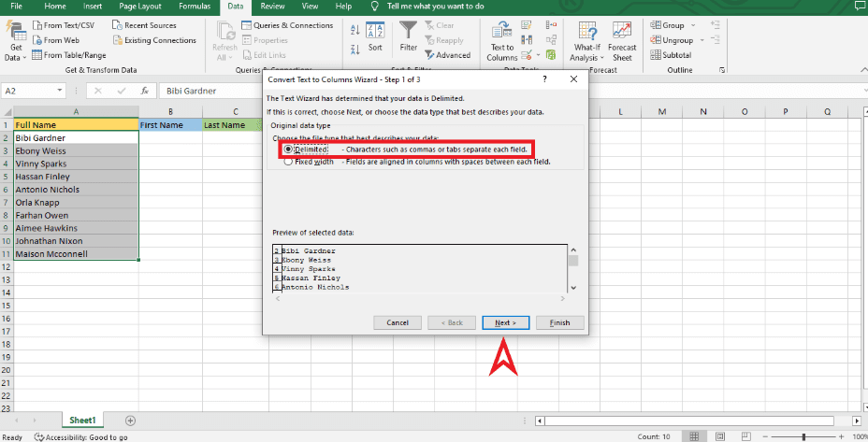
Task: Toggle the Filter funnel
Action: click(409, 36)
